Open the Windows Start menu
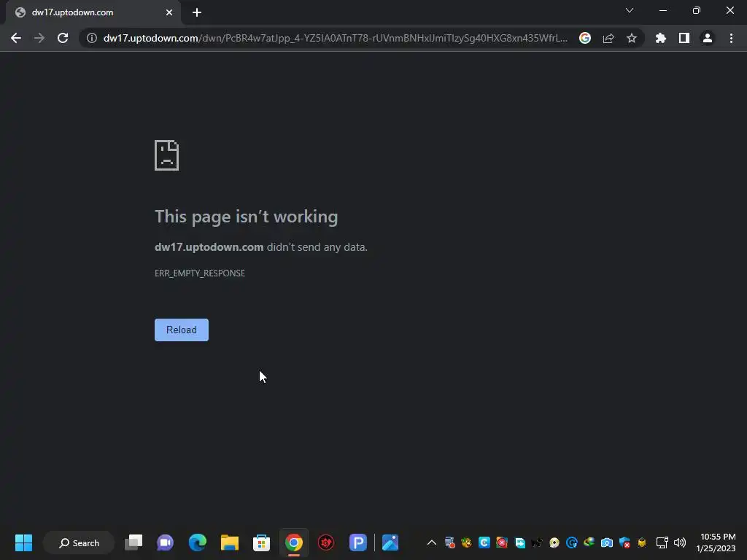 pyautogui.click(x=23, y=542)
